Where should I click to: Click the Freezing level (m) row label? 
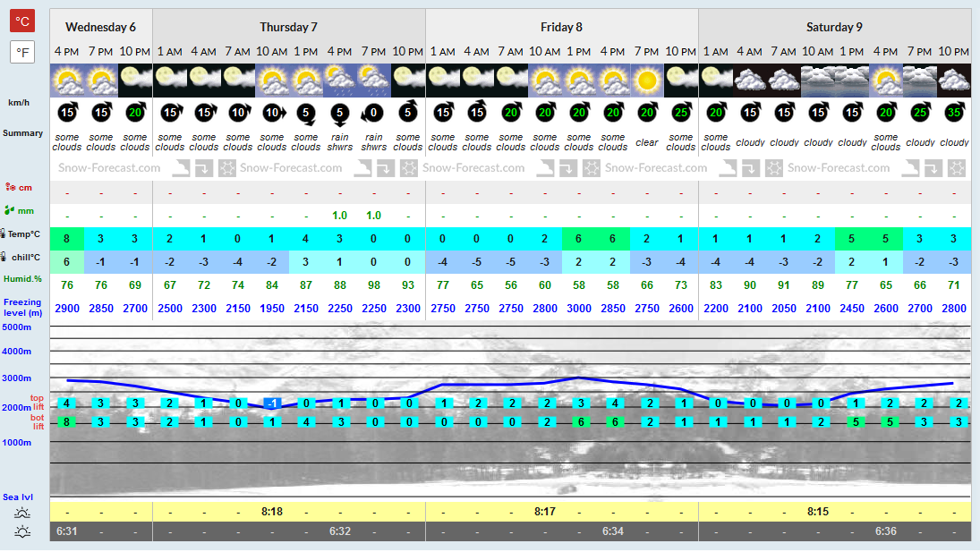(x=22, y=307)
